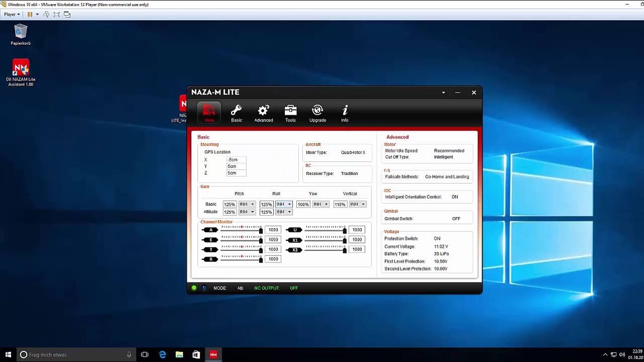Click the channel X2 slider handle
The height and width of the screenshot is (362, 644).
[345, 249]
